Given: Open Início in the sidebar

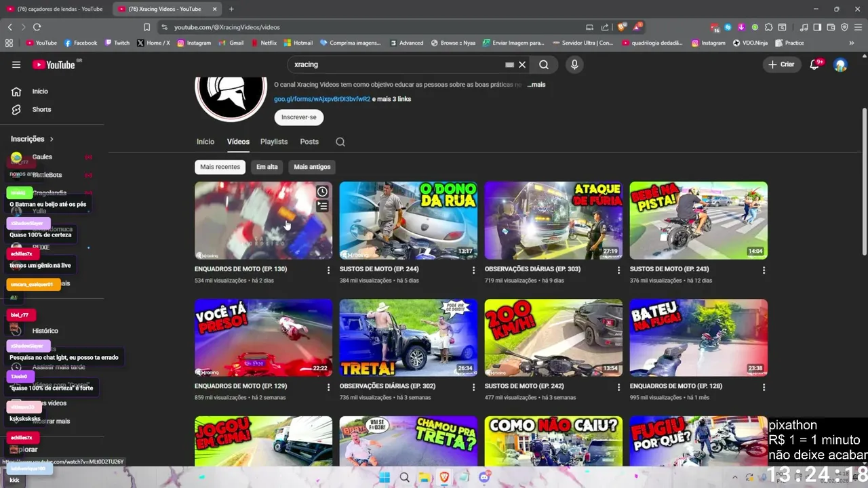Looking at the screenshot, I should 40,91.
